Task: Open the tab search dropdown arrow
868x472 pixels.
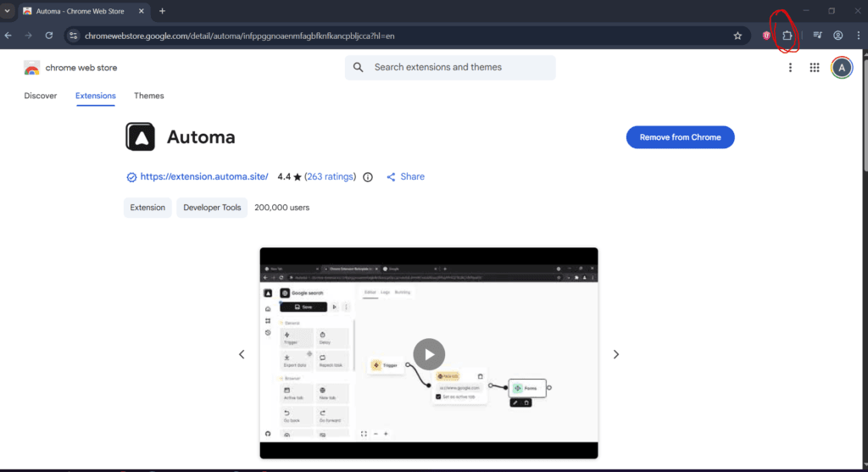Action: [x=8, y=11]
